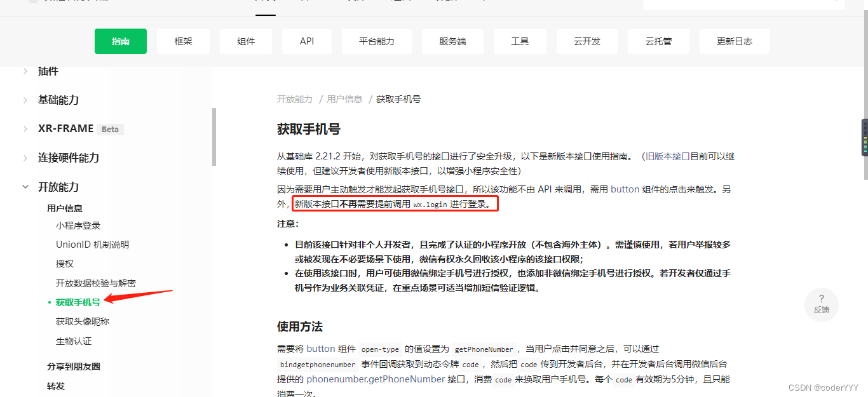Image resolution: width=868 pixels, height=397 pixels.
Task: Select the 指南 tab
Action: tap(121, 41)
